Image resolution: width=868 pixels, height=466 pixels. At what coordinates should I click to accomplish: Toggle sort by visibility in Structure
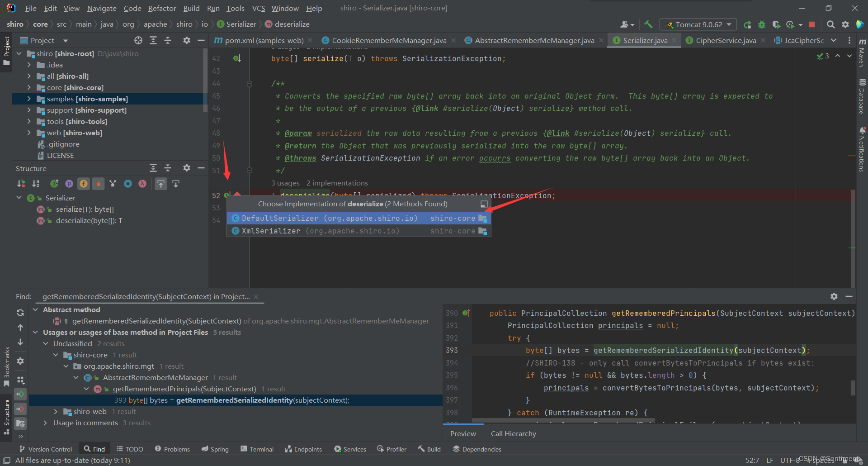(x=21, y=184)
